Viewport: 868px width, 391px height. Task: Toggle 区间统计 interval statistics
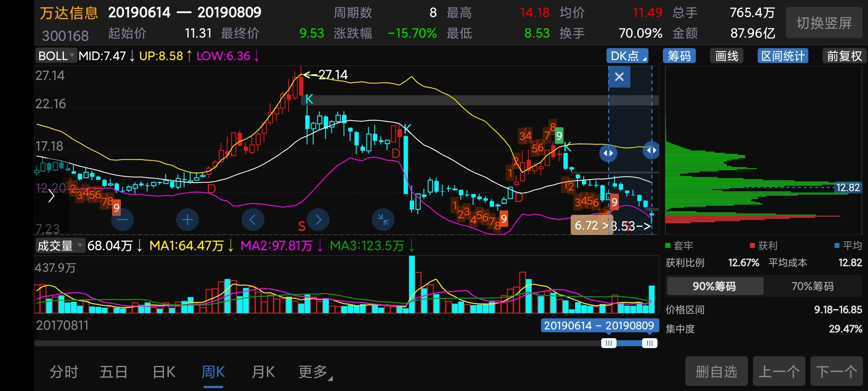(x=783, y=56)
